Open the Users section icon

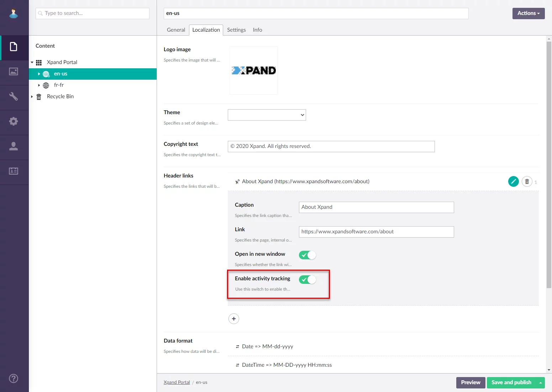(x=14, y=146)
